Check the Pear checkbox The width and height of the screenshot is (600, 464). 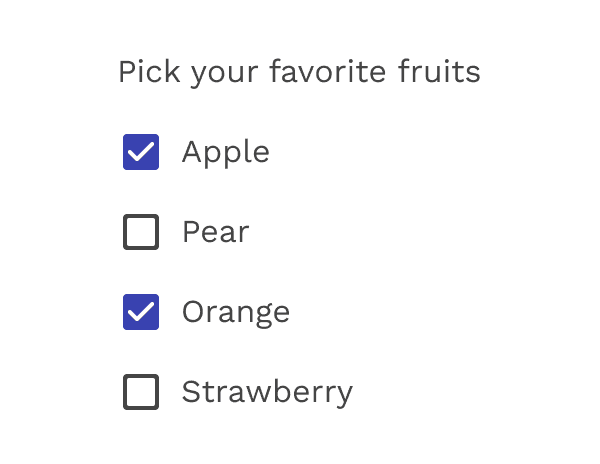pyautogui.click(x=141, y=232)
